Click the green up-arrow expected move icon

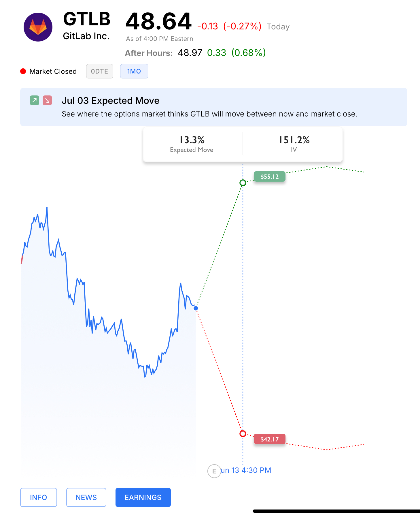click(x=35, y=100)
